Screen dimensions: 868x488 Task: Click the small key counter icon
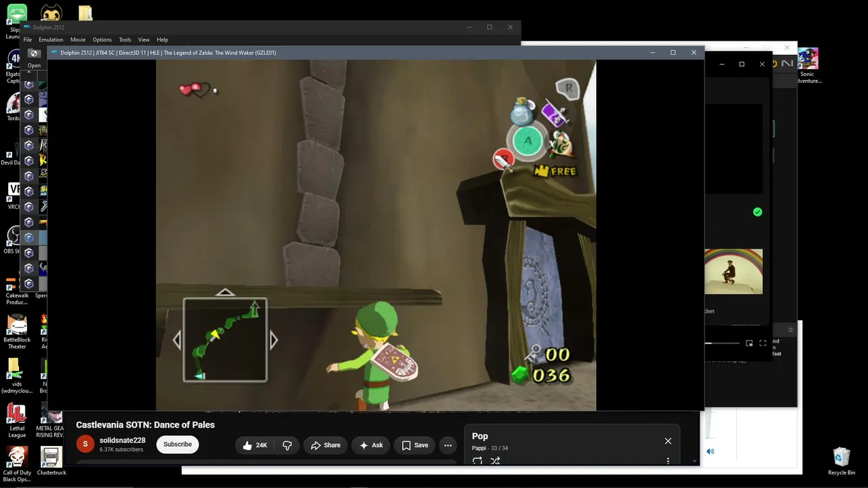(x=534, y=352)
